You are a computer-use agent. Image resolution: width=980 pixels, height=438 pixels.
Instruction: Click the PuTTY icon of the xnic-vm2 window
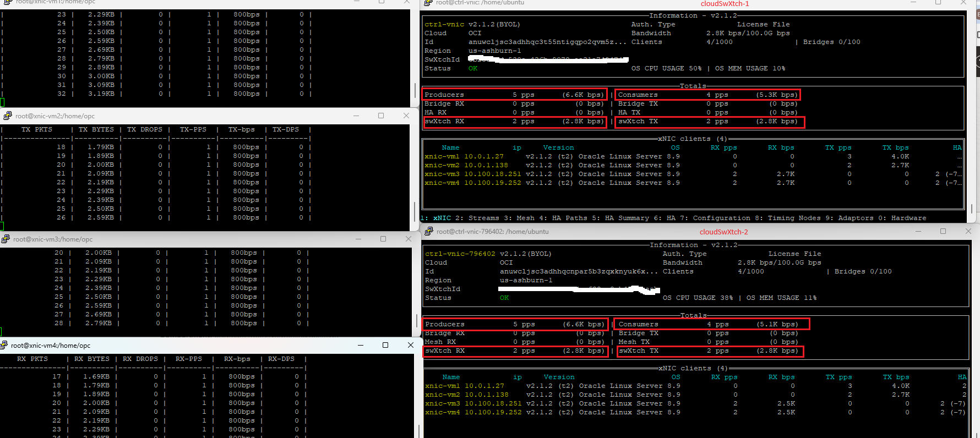[8, 116]
